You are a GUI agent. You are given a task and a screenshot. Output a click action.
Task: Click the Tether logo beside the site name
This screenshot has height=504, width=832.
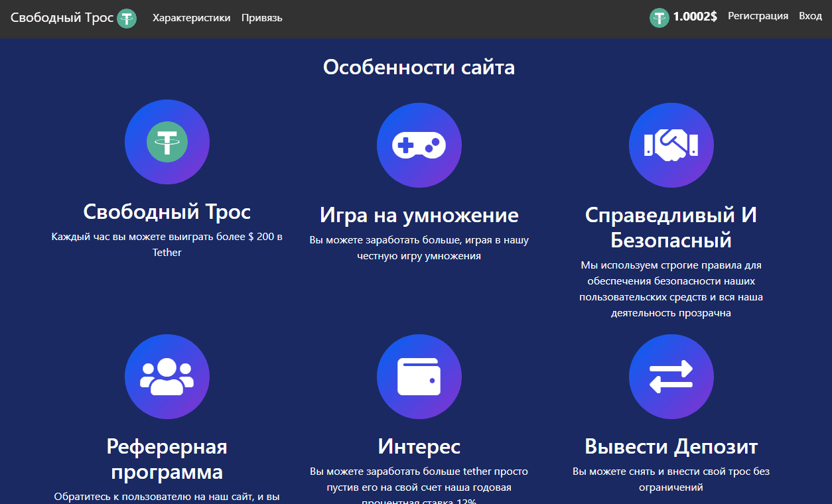127,19
